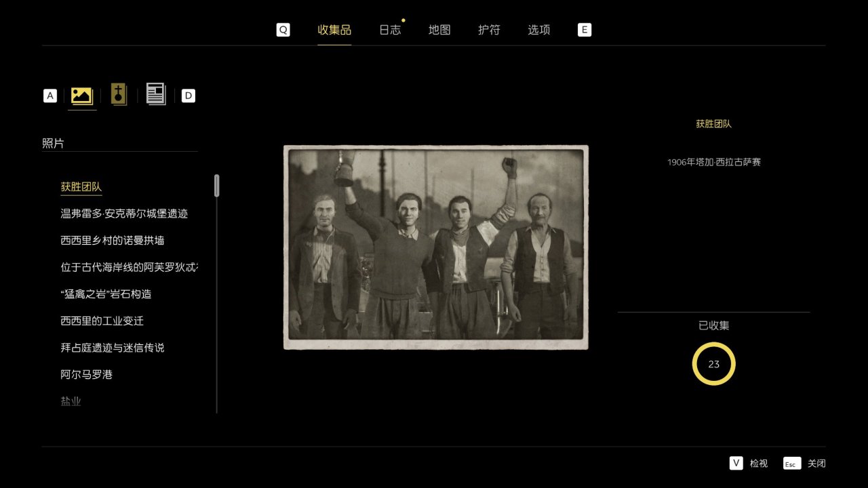Select the religious card collectibles icon
The height and width of the screenshot is (488, 868).
click(x=119, y=95)
